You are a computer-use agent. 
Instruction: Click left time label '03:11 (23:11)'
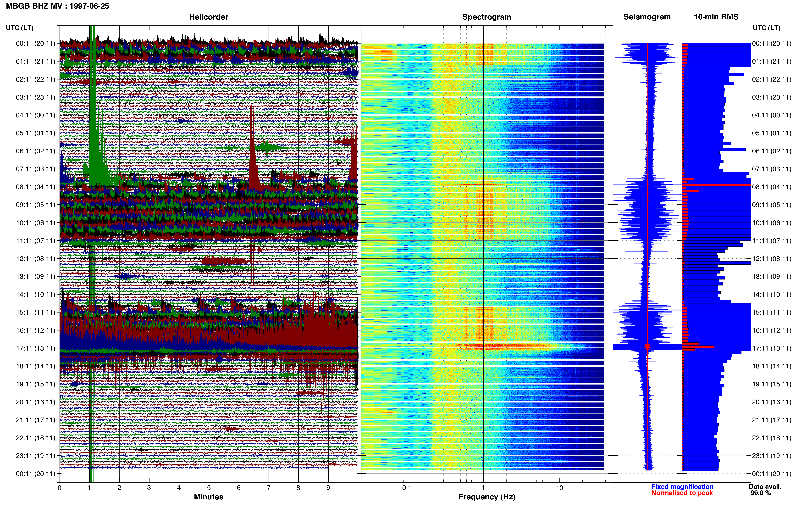(35, 97)
